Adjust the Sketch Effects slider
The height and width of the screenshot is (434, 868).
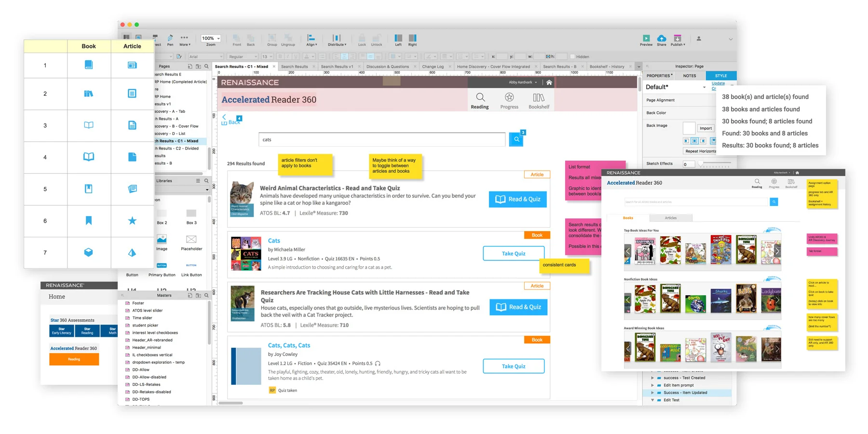[716, 164]
